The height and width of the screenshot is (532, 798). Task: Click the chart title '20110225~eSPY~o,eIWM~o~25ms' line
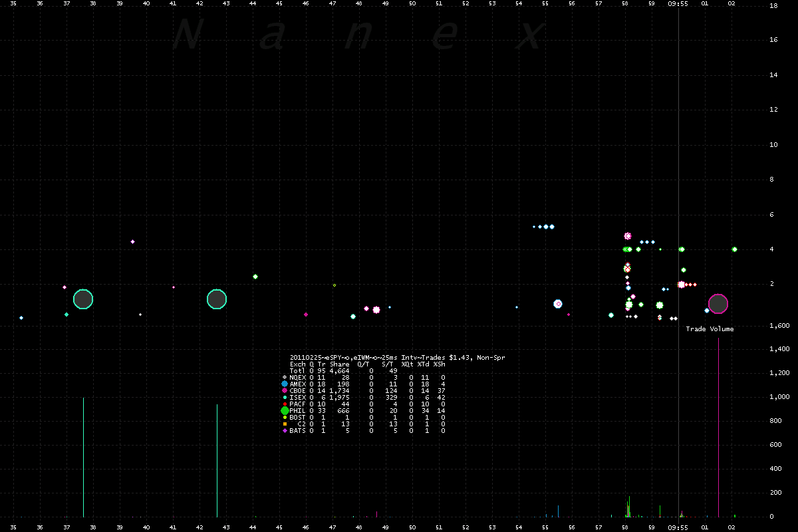[x=398, y=357]
